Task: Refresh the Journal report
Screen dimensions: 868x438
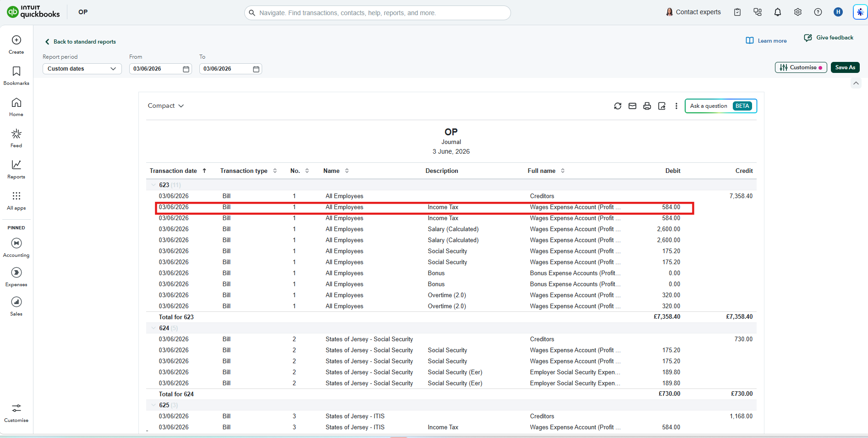Action: coord(618,106)
